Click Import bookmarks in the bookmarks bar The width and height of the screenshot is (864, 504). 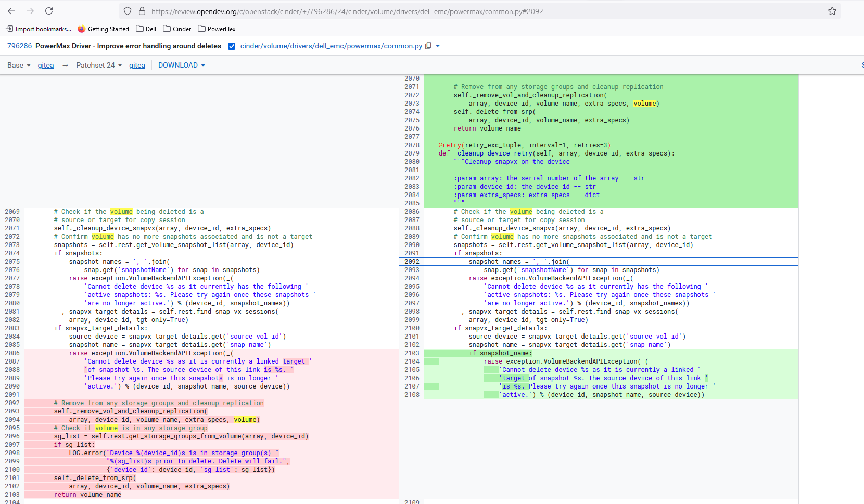coord(39,29)
